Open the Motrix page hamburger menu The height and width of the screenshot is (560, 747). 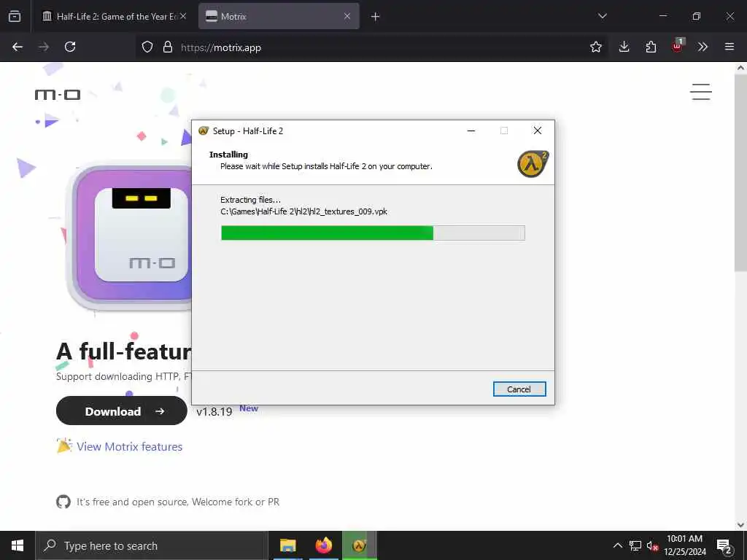point(701,92)
